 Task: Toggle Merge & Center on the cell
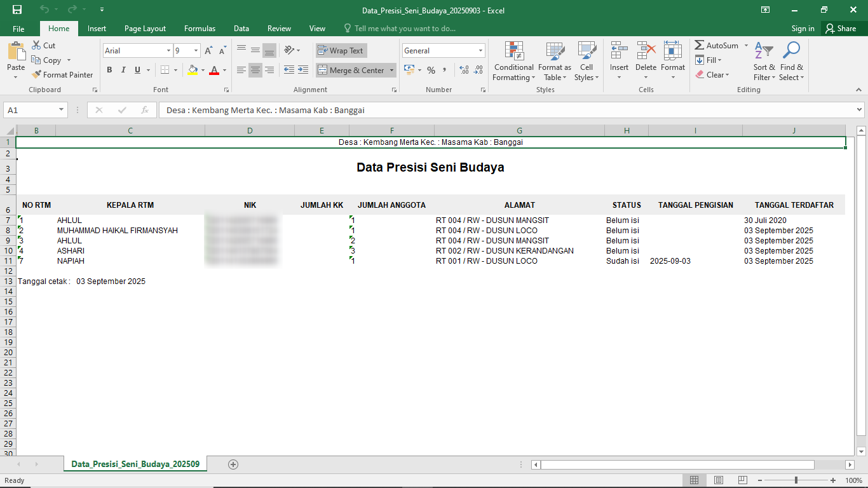(351, 70)
